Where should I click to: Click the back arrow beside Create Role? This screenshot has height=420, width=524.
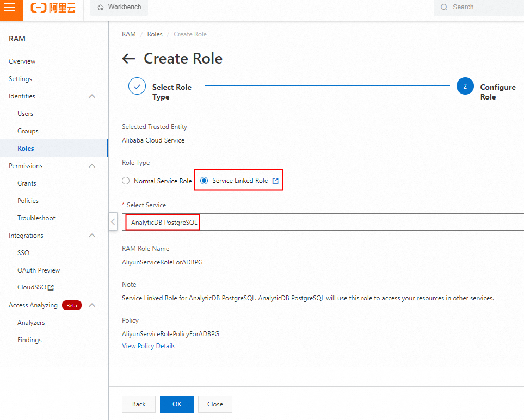pyautogui.click(x=128, y=59)
